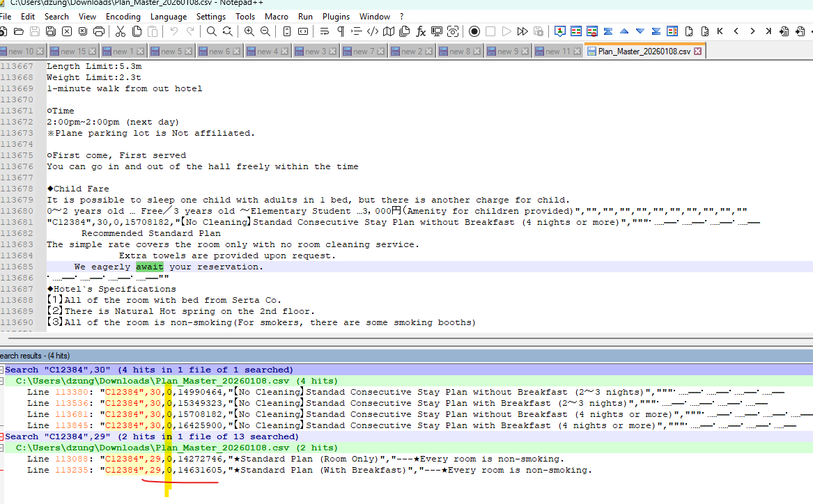Click the Print toolbar icon
Image resolution: width=813 pixels, height=504 pixels.
pyautogui.click(x=99, y=31)
